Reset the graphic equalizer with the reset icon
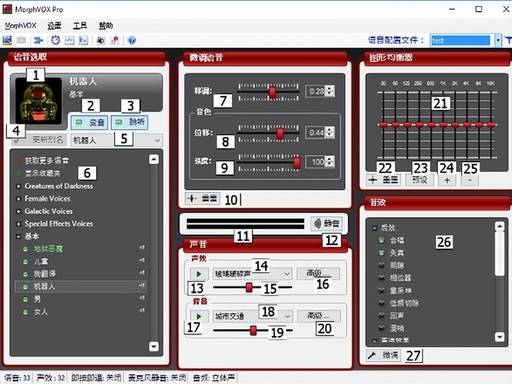Viewport: 512px width, 384px height. tap(384, 180)
